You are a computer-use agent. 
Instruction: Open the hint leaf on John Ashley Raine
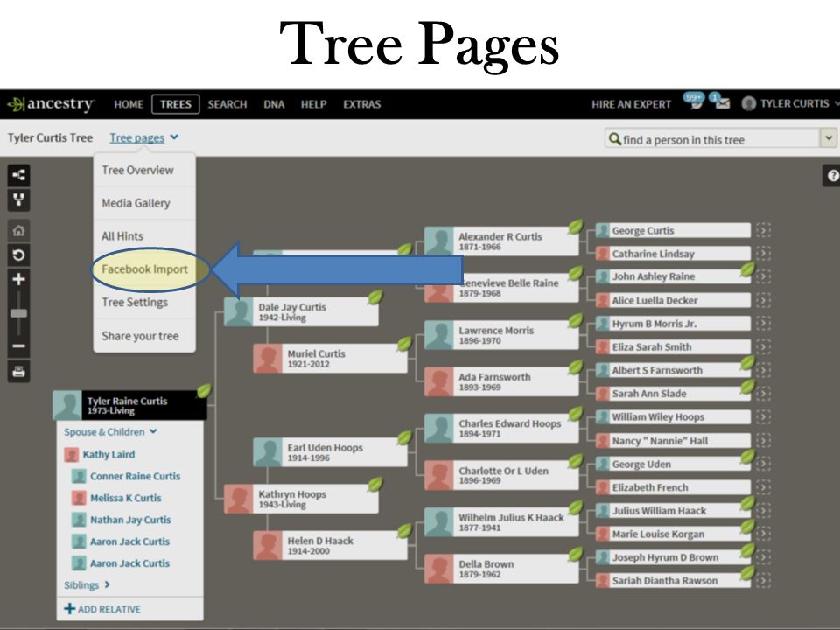[x=747, y=269]
